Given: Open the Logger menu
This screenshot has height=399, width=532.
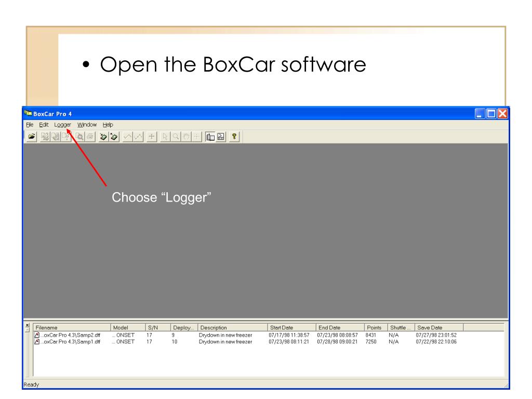Looking at the screenshot, I should coord(62,125).
